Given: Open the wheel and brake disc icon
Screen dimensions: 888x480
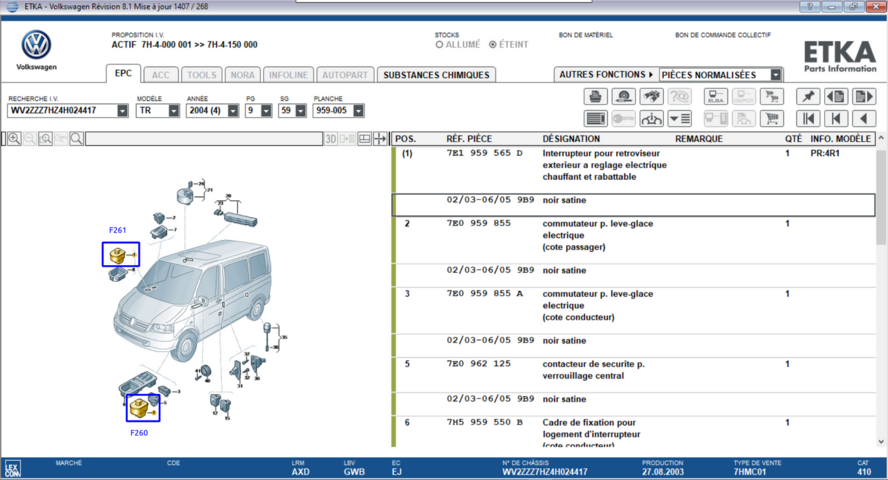Looking at the screenshot, I should pos(624,96).
